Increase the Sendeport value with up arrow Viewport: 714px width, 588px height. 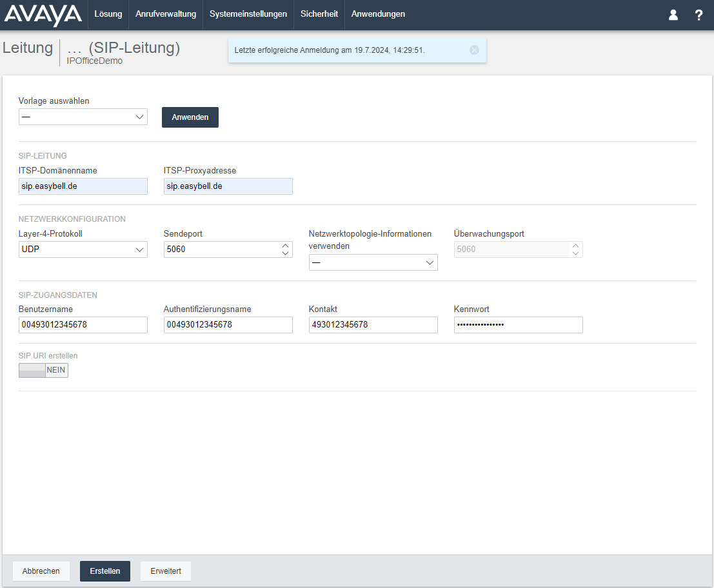click(285, 246)
